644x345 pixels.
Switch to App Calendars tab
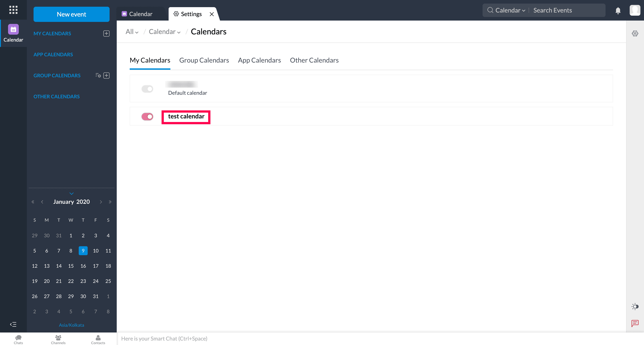point(259,60)
